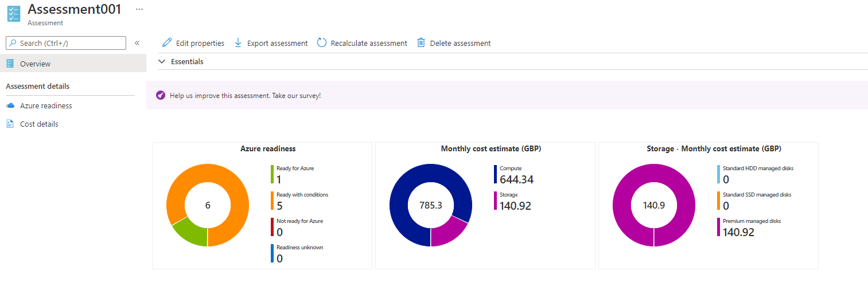Collapse the left sidebar with double chevron
Screen dimensions: 868x294
pos(137,43)
